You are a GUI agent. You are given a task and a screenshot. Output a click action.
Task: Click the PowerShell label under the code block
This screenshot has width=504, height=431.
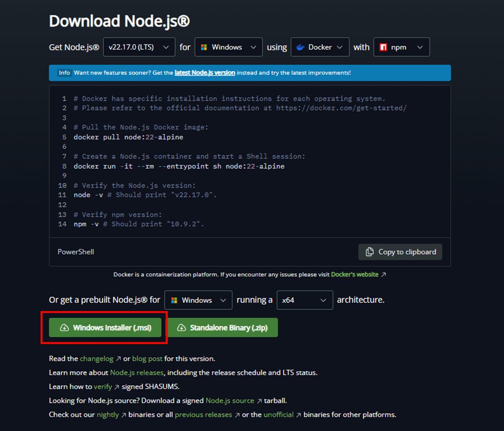76,252
